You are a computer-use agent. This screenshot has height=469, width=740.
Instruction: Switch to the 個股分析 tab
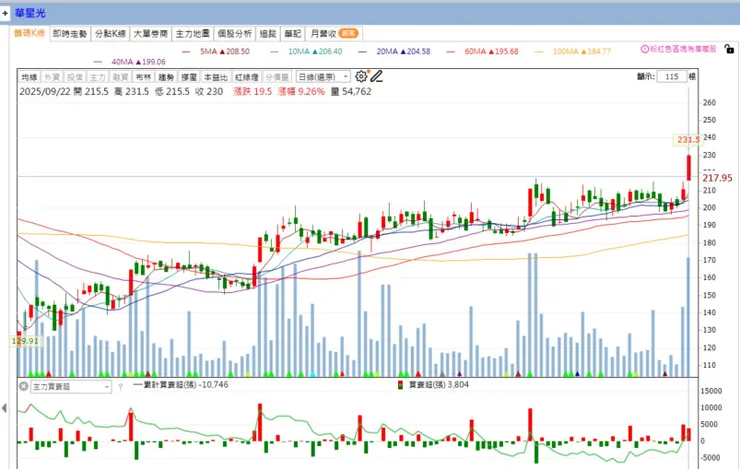coord(235,34)
